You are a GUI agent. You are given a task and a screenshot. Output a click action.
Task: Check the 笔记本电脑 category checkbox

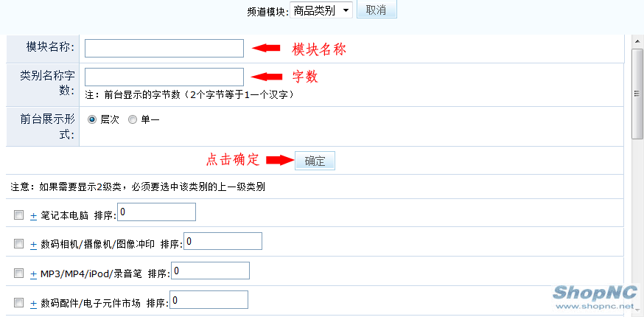(x=19, y=215)
